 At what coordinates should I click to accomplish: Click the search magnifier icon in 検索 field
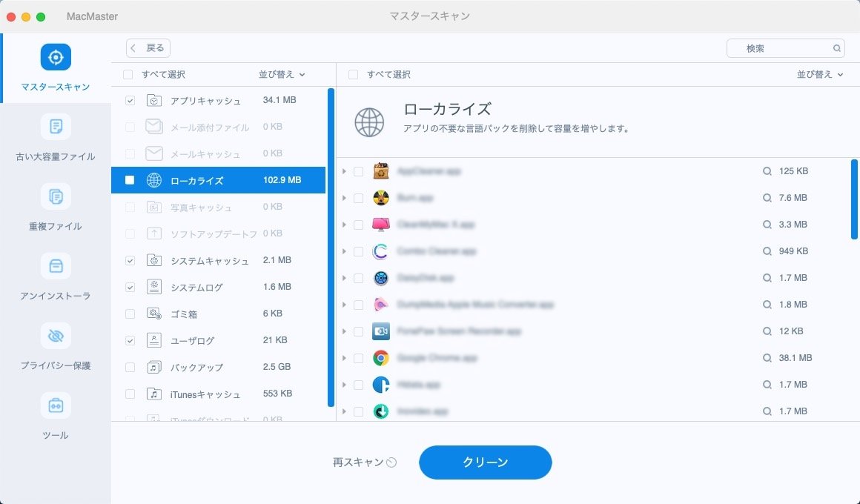837,48
